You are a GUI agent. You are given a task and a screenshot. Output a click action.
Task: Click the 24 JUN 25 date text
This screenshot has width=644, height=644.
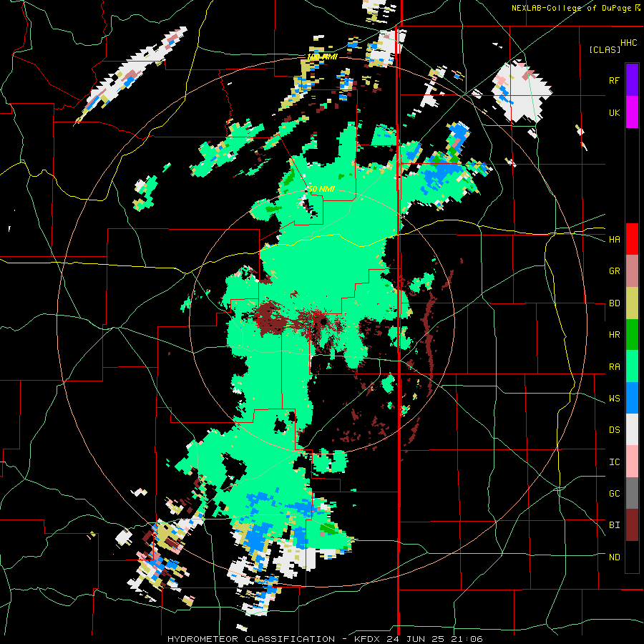[419, 639]
